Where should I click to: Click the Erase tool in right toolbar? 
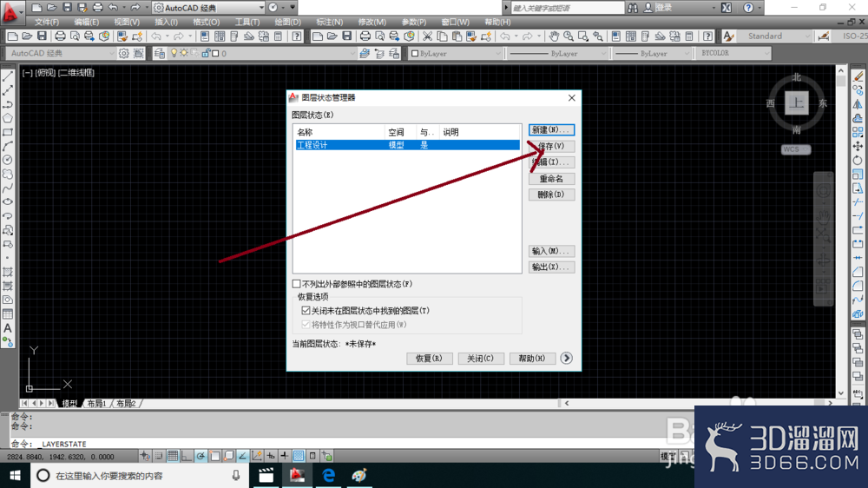858,76
